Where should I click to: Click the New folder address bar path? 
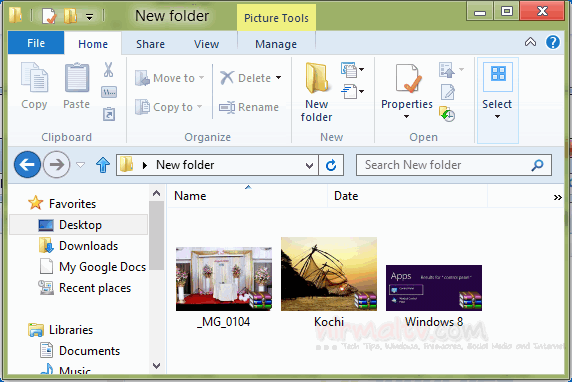pyautogui.click(x=185, y=165)
